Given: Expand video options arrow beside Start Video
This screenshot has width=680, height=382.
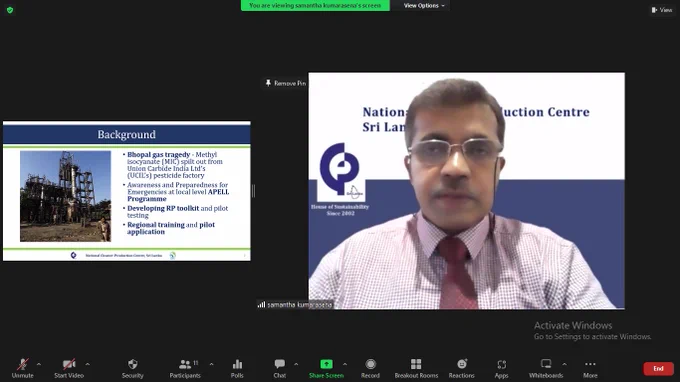Looking at the screenshot, I should (x=88, y=364).
